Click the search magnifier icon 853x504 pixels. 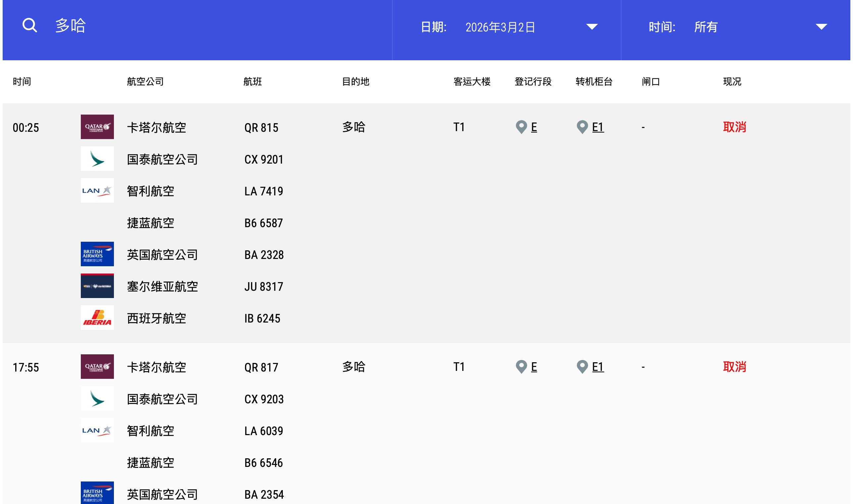point(29,25)
